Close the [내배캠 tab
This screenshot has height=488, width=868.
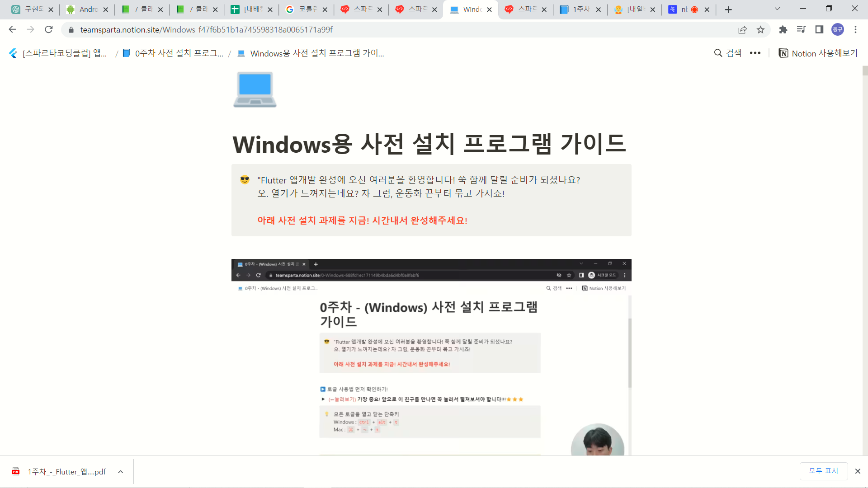tap(270, 9)
